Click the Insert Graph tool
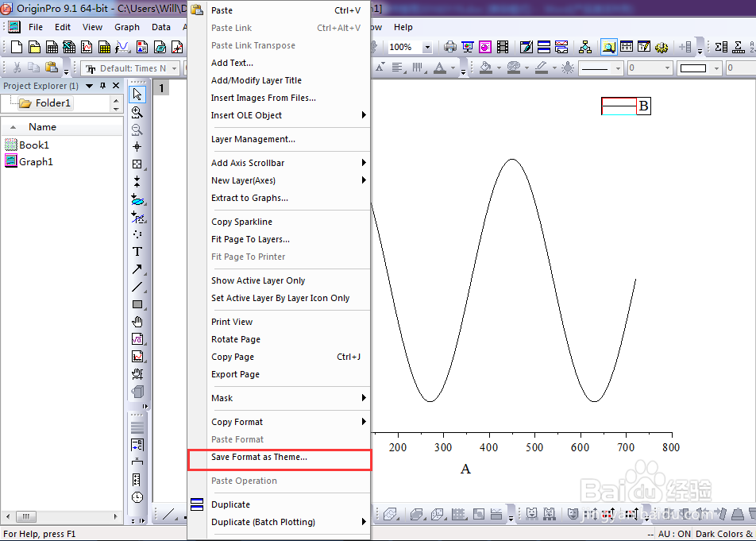The height and width of the screenshot is (541, 756). [x=137, y=357]
